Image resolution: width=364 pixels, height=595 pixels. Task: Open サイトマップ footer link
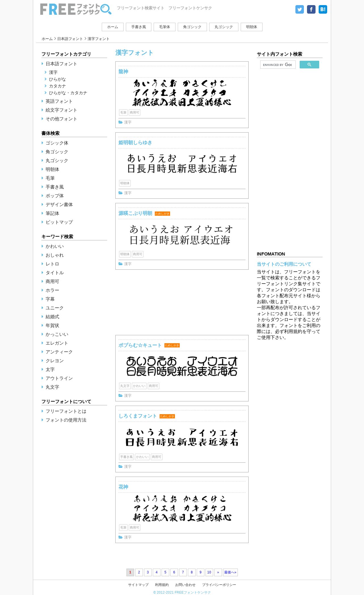coord(138,585)
